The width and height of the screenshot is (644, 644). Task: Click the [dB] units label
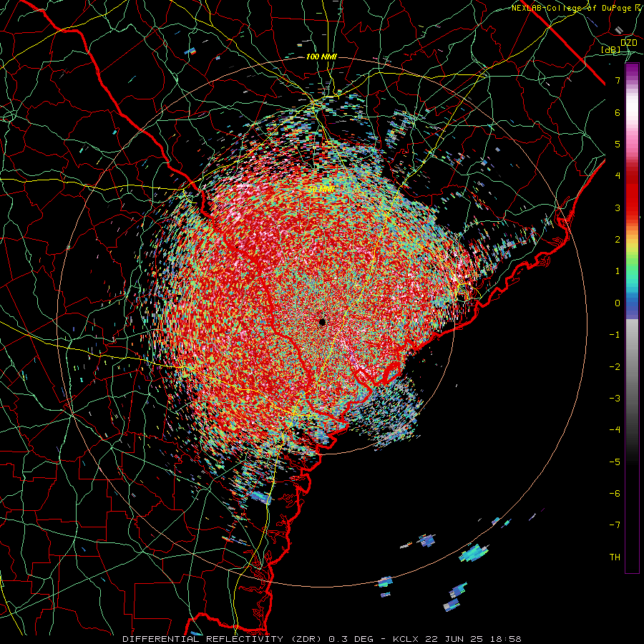pos(611,49)
